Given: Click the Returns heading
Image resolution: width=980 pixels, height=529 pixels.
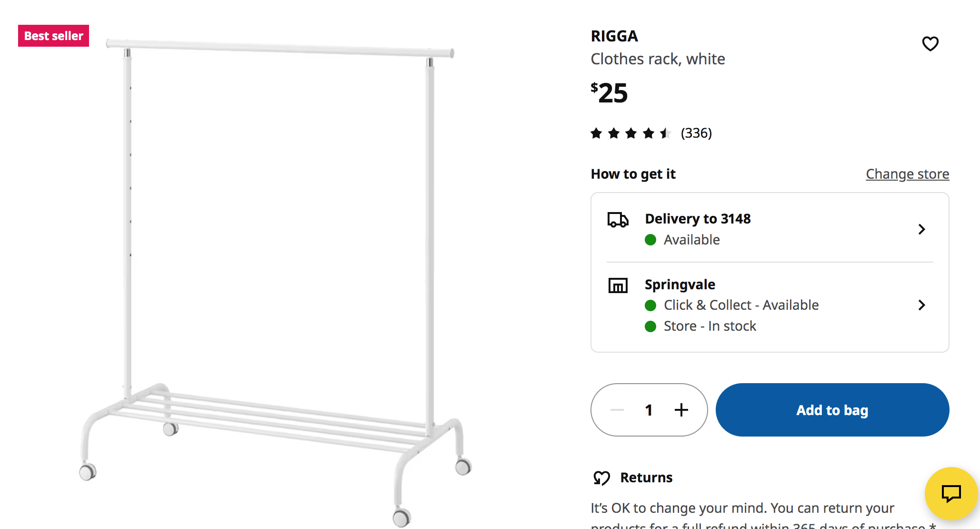Looking at the screenshot, I should (x=646, y=478).
